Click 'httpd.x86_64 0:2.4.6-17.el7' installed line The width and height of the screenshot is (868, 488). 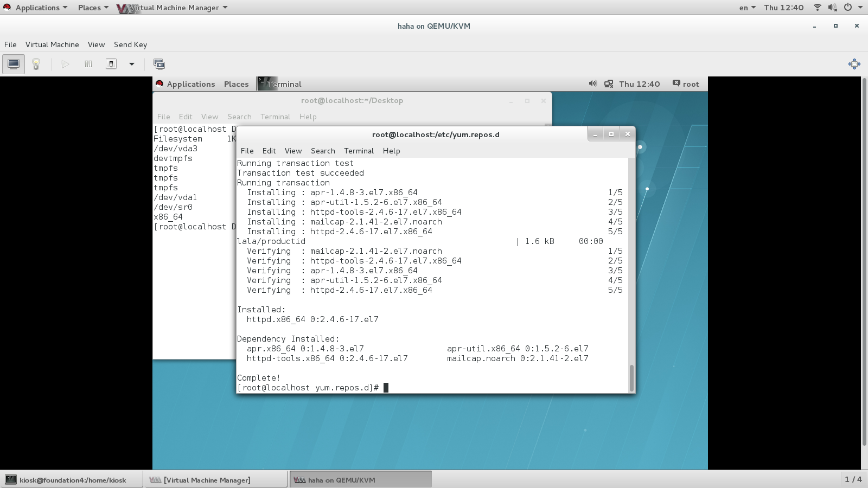[312, 319]
